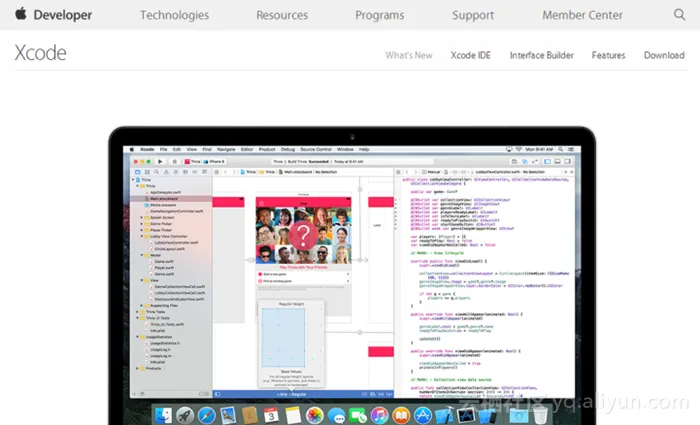The height and width of the screenshot is (425, 700).
Task: Click the Standard editor button
Action: point(514,161)
